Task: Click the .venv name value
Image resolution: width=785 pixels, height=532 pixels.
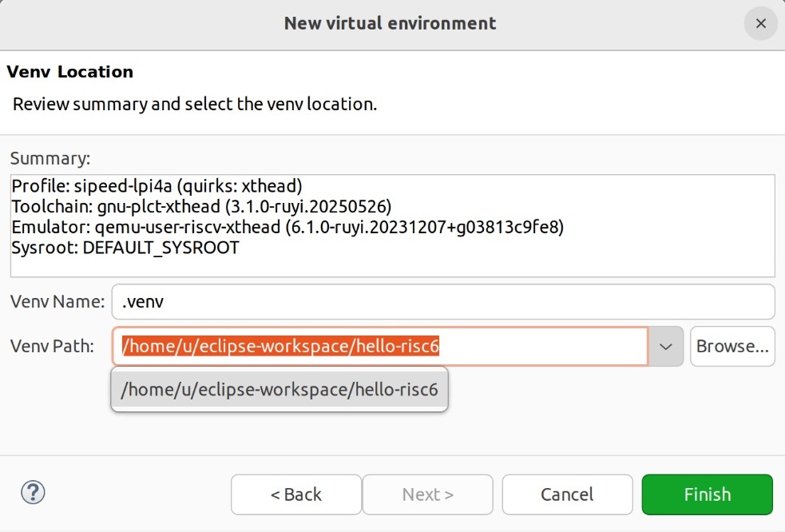Action: [144, 301]
